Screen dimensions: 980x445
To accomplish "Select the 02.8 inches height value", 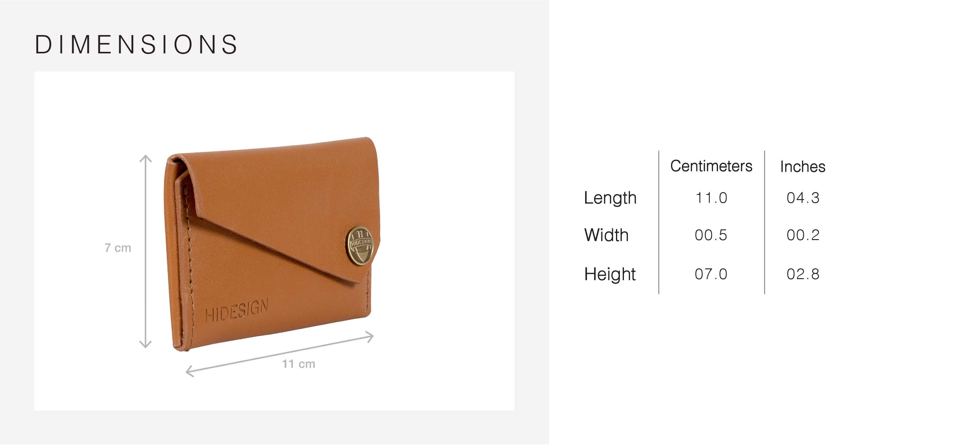I will pyautogui.click(x=803, y=275).
